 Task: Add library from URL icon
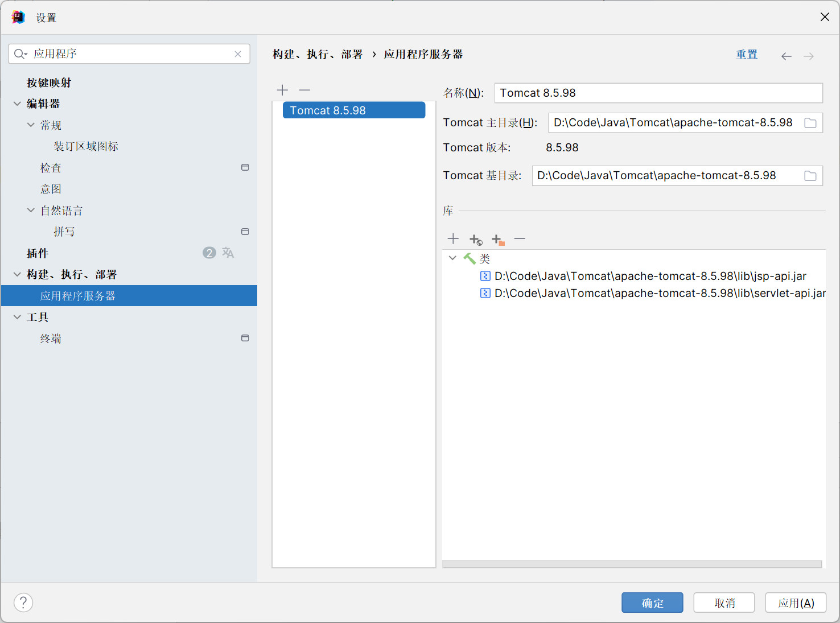[476, 240]
